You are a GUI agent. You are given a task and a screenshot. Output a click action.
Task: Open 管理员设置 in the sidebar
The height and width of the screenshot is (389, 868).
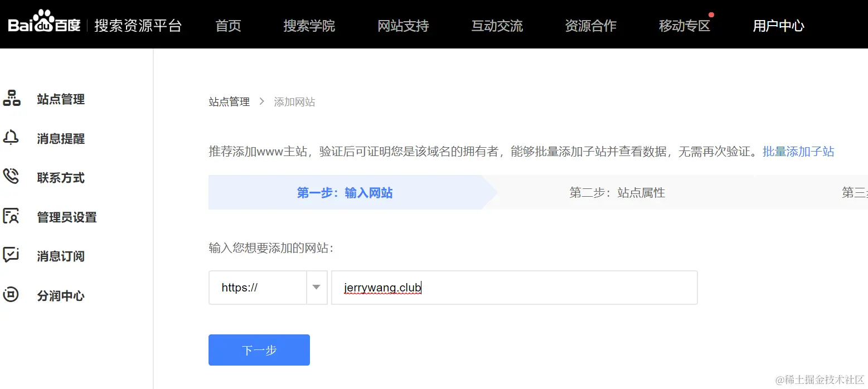pyautogui.click(x=67, y=217)
